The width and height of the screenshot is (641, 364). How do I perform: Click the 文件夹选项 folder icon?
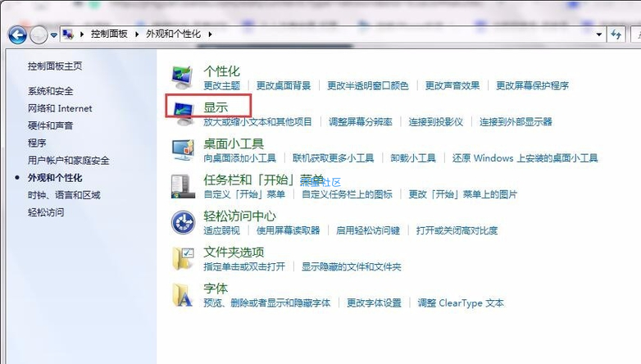pyautogui.click(x=183, y=258)
